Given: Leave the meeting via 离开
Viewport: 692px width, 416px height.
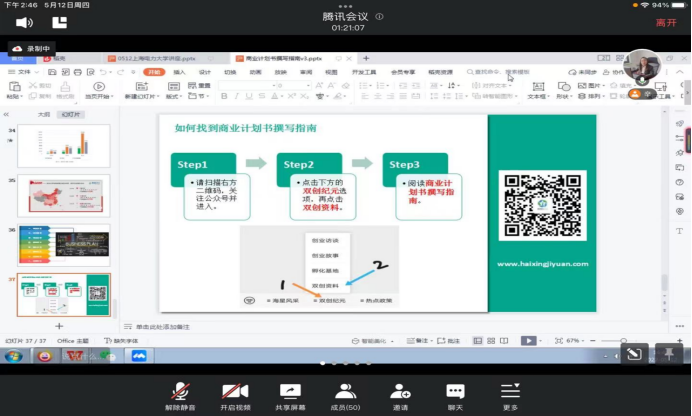Looking at the screenshot, I should 666,22.
